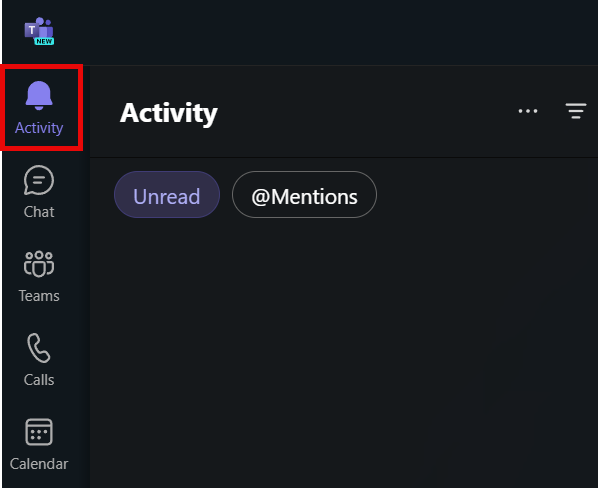Screen dimensions: 598x488
Task: Open the three-dot more options menu
Action: click(528, 111)
